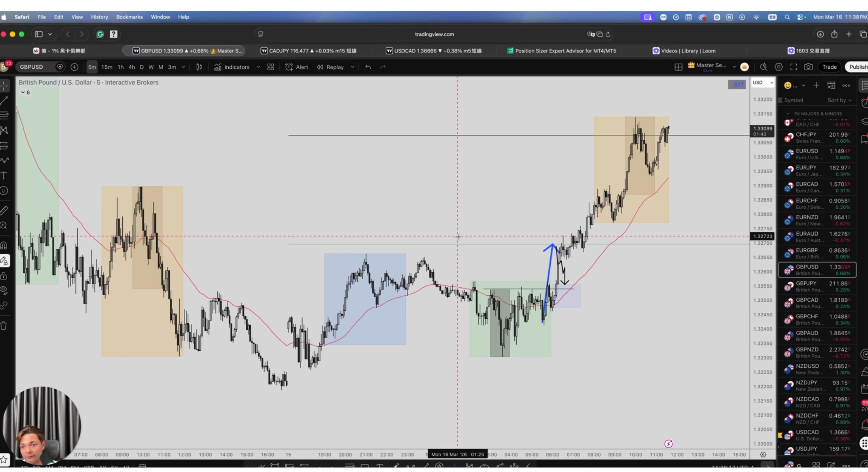The height and width of the screenshot is (472, 868).
Task: Enter fullscreen mode icon
Action: coord(793,67)
